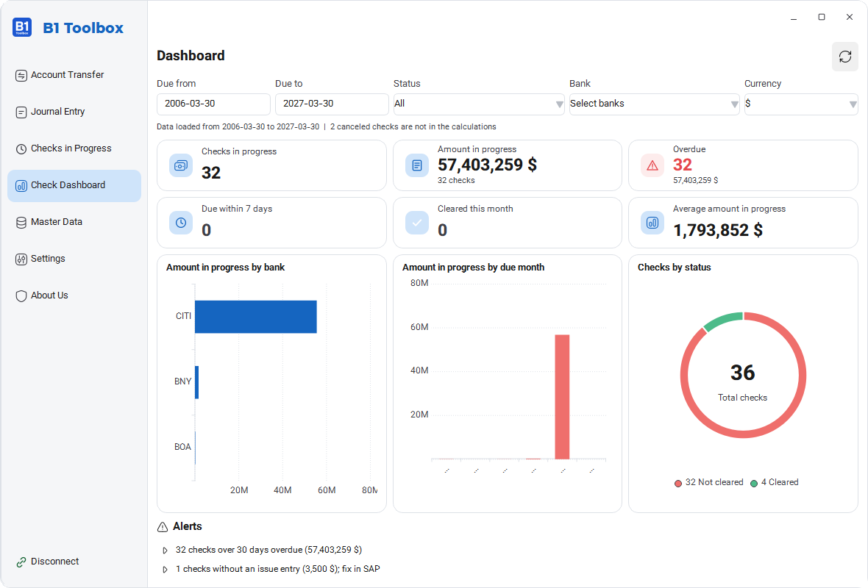Expand the 32 checks over 30 days overdue alert
Screen dimensions: 868x588
point(165,551)
